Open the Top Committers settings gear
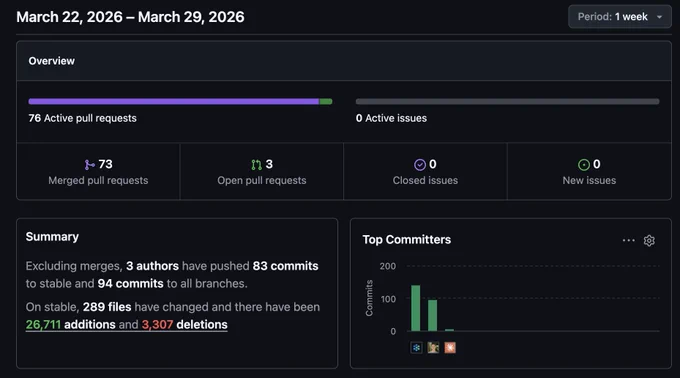This screenshot has height=378, width=680. click(x=649, y=240)
